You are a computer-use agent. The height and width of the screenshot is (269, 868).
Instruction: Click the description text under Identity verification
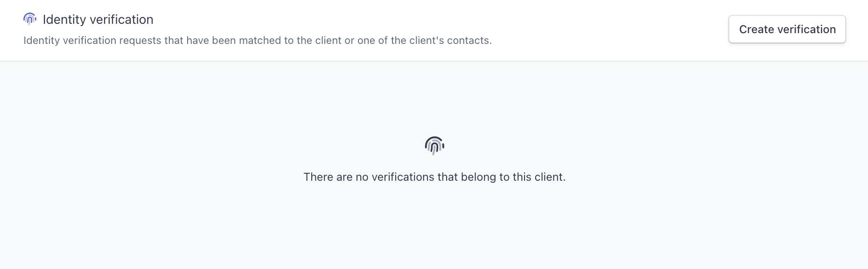[258, 41]
